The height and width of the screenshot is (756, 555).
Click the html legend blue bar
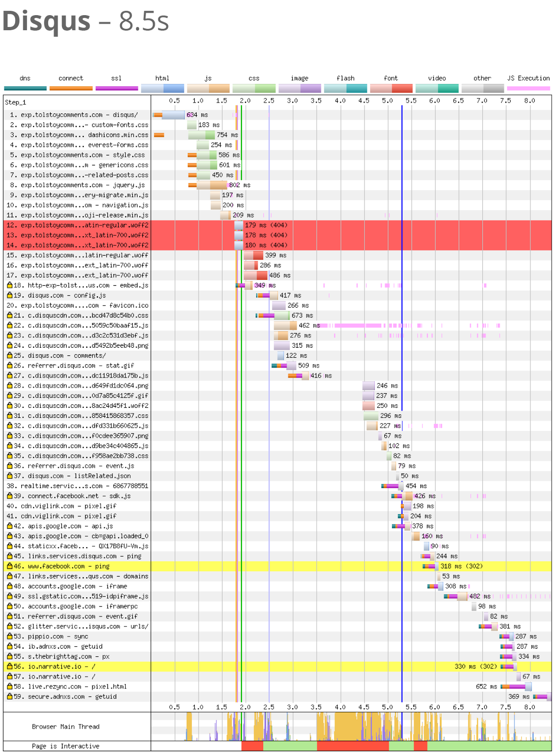[x=162, y=88]
